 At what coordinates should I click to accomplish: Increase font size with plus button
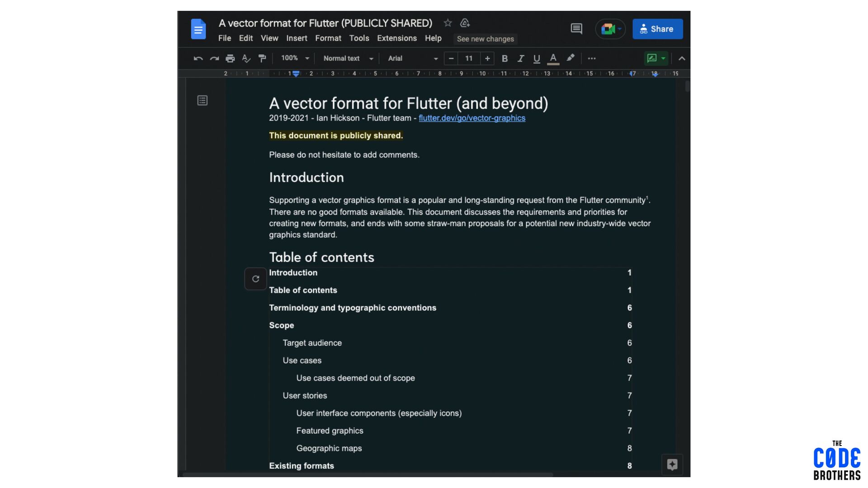[487, 58]
